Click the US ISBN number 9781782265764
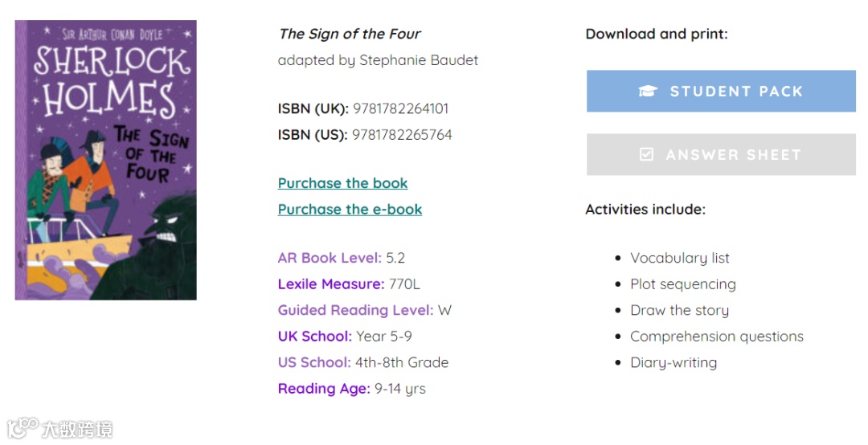Image resolution: width=868 pixels, height=445 pixels. [402, 135]
